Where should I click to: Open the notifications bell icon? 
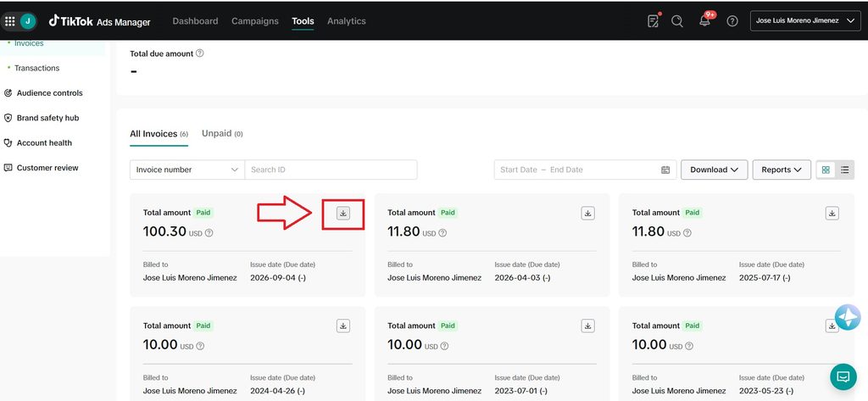704,21
